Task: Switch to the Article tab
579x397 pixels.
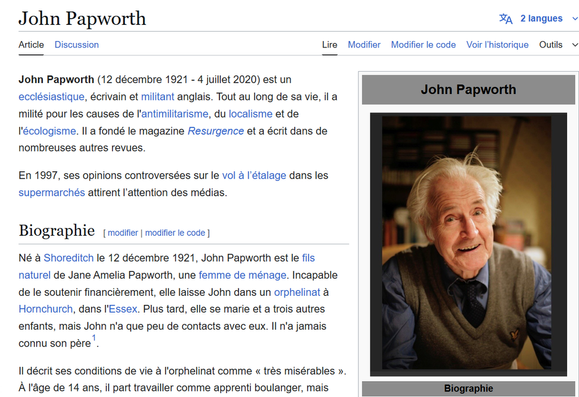Action: pyautogui.click(x=31, y=45)
